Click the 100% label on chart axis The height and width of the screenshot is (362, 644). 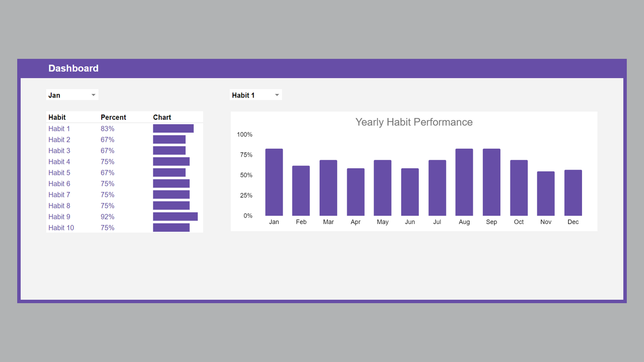(245, 134)
